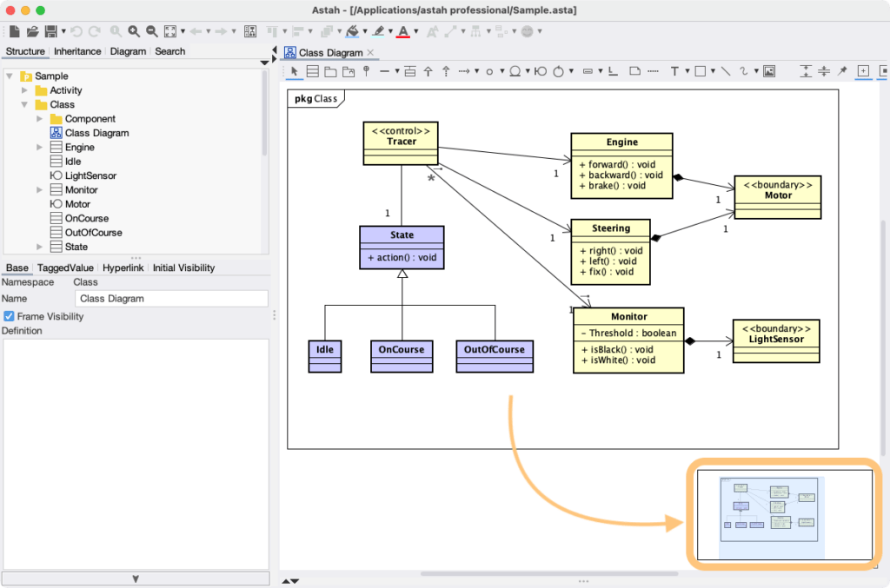Collapse the Class folder
The height and width of the screenshot is (588, 890).
pos(24,104)
